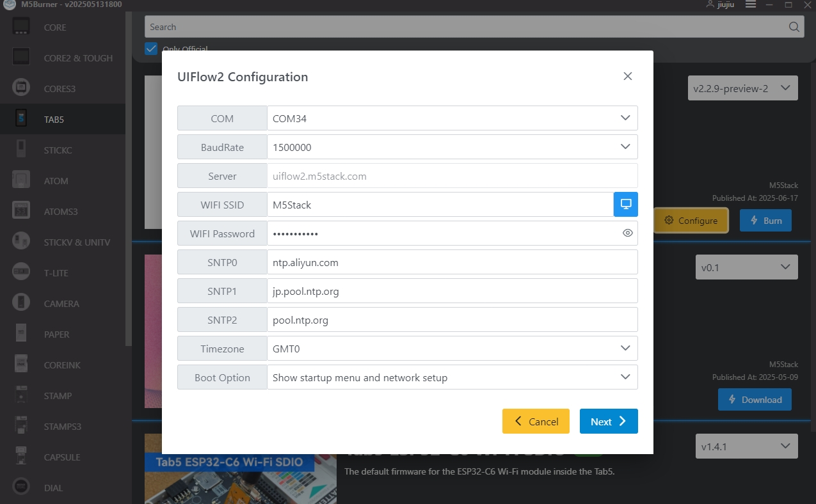This screenshot has width=816, height=504.
Task: Select the T-LITE device icon
Action: click(21, 272)
